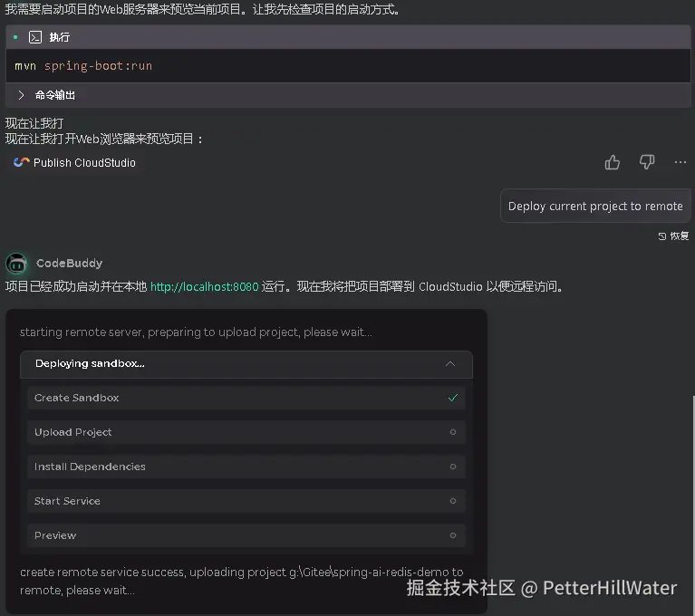
Task: Select the Create Sandbox step
Action: [246, 398]
